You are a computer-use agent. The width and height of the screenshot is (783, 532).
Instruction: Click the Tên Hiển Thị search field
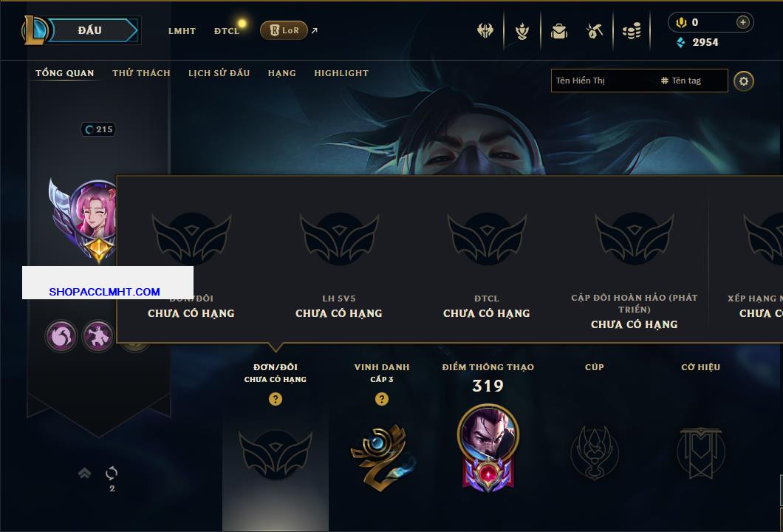[x=604, y=81]
